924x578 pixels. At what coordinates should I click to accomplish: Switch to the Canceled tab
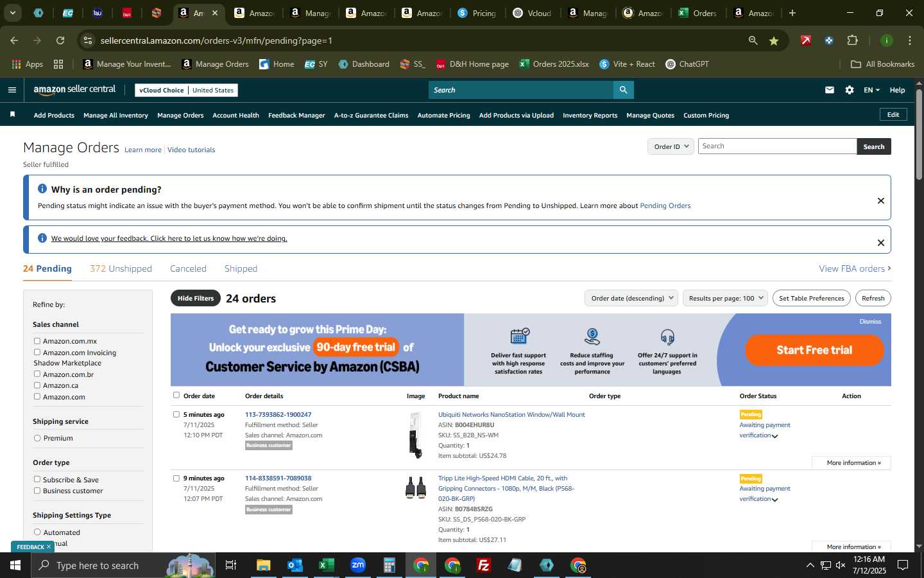pos(188,268)
